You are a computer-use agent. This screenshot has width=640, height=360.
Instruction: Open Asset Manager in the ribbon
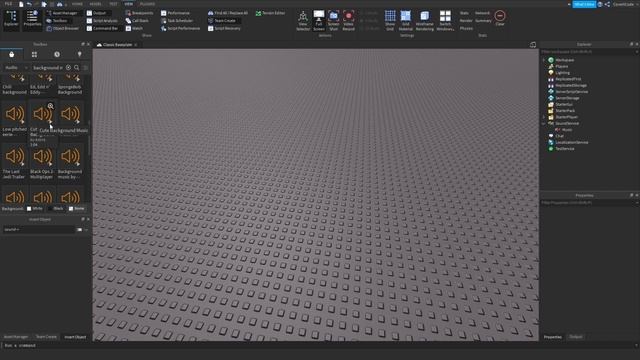62,13
